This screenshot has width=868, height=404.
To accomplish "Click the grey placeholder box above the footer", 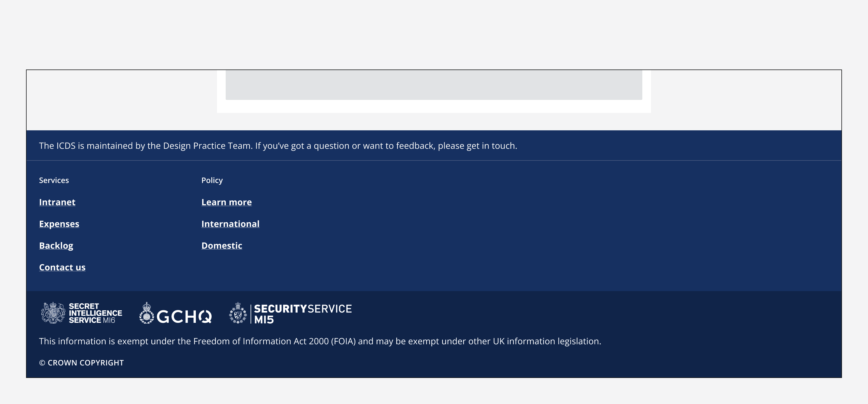I will (x=434, y=85).
